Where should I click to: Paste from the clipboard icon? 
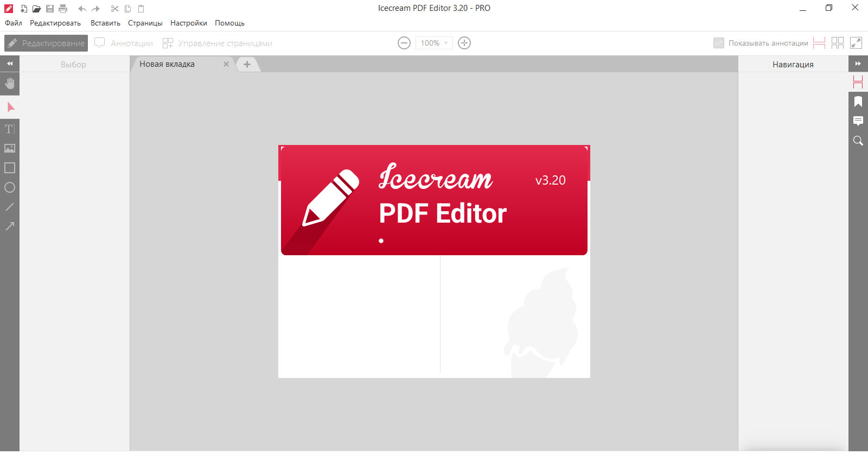(x=141, y=9)
